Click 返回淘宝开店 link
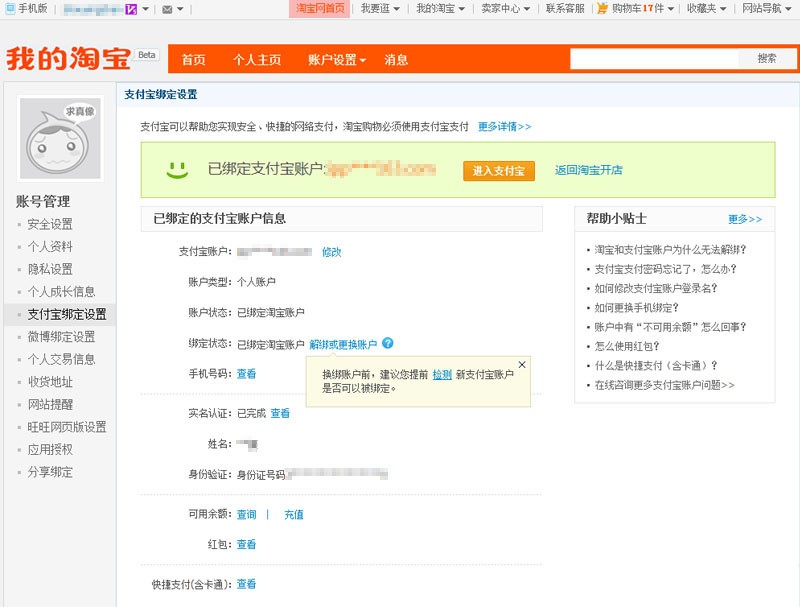 point(588,170)
